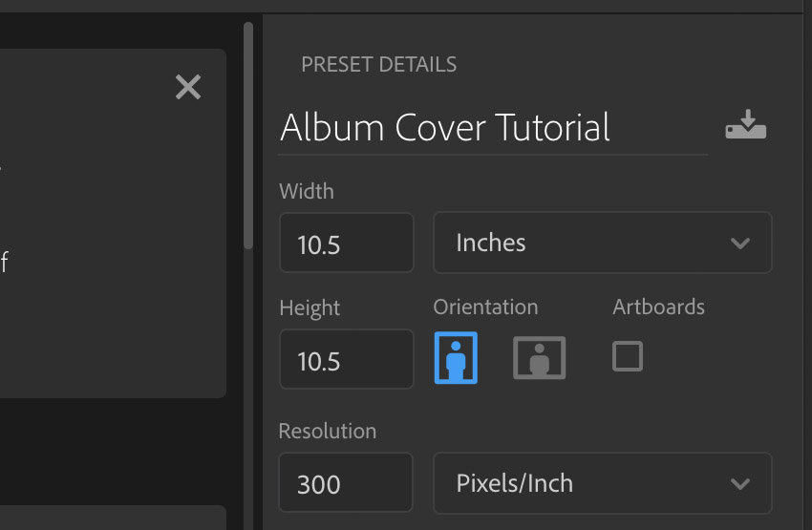Expand Pixels/Inch list via its chevron arrow
This screenshot has width=812, height=530.
[x=740, y=484]
